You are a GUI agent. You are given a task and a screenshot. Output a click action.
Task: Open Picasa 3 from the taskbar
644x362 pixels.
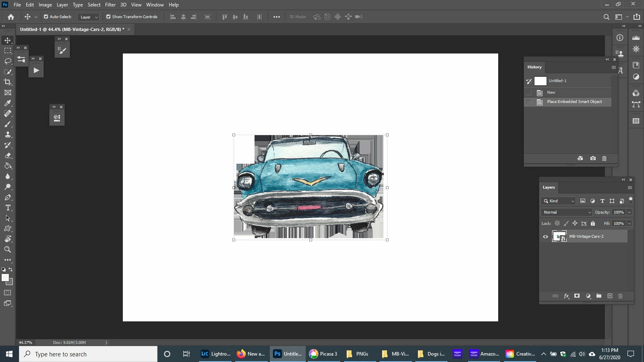tap(323, 354)
